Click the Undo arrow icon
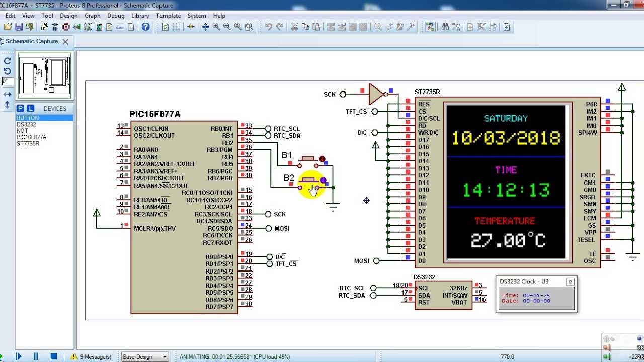 269,27
